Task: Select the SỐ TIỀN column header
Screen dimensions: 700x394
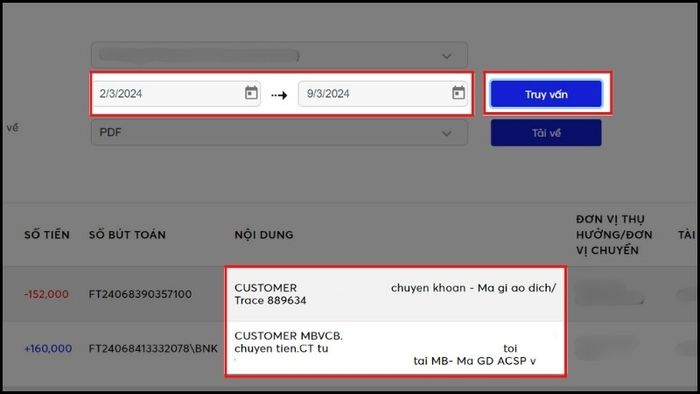Action: coord(47,235)
